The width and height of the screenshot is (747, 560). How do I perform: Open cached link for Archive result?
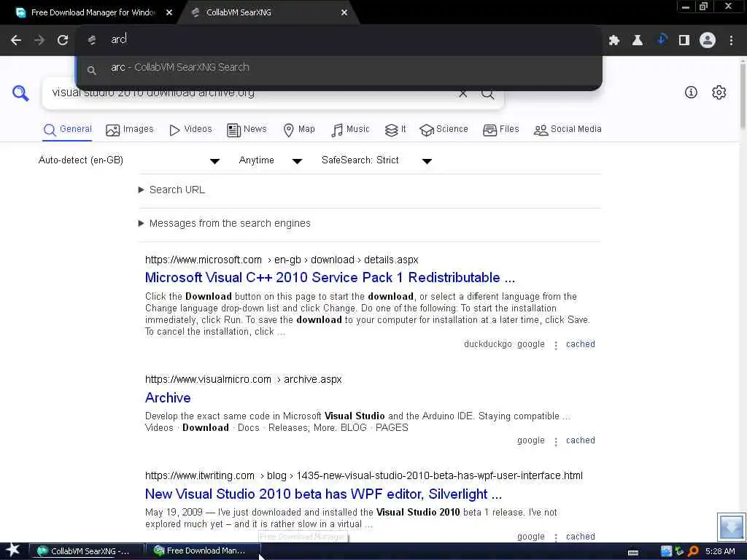[580, 440]
